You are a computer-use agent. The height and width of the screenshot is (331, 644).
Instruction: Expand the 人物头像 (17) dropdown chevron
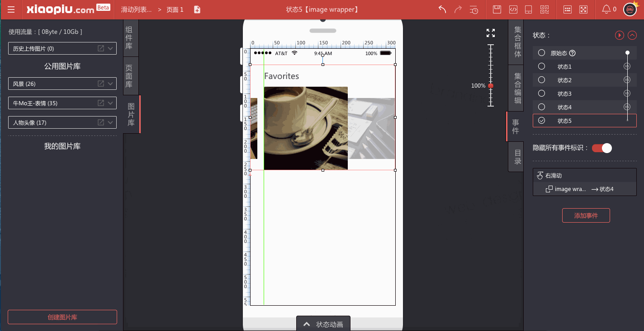point(110,122)
